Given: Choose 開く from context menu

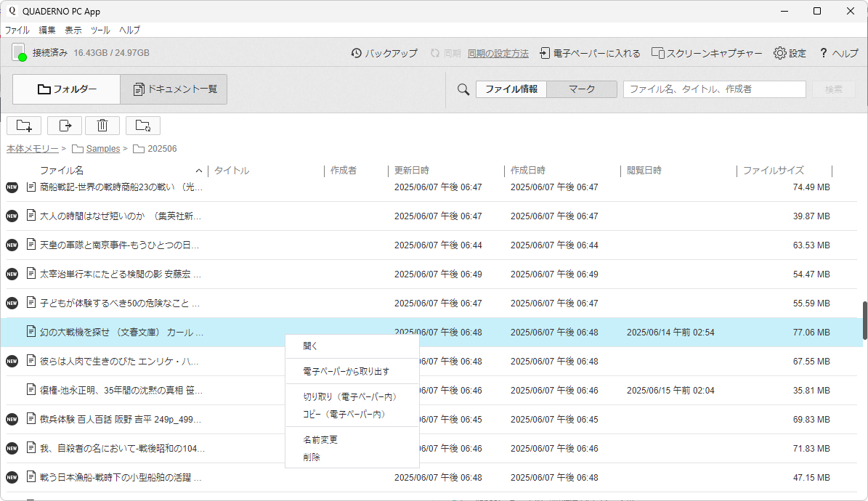Looking at the screenshot, I should click(x=352, y=346).
